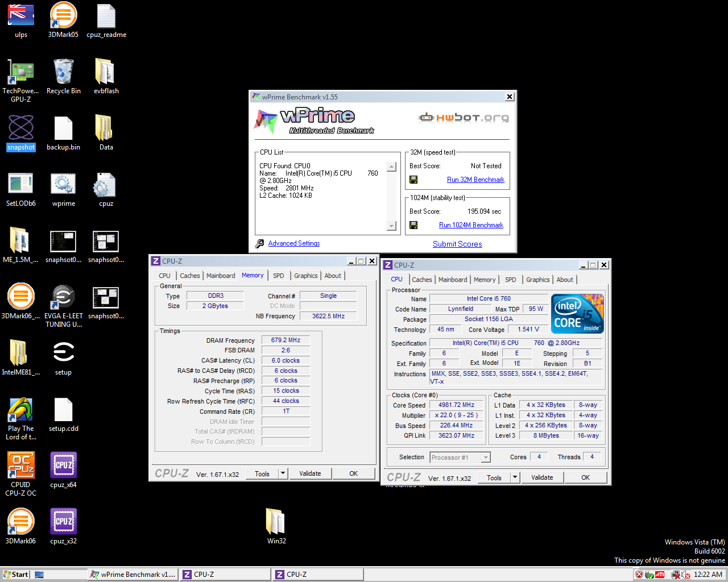The height and width of the screenshot is (582, 728).
Task: Click the system clock 12:22 AM
Action: (x=708, y=575)
